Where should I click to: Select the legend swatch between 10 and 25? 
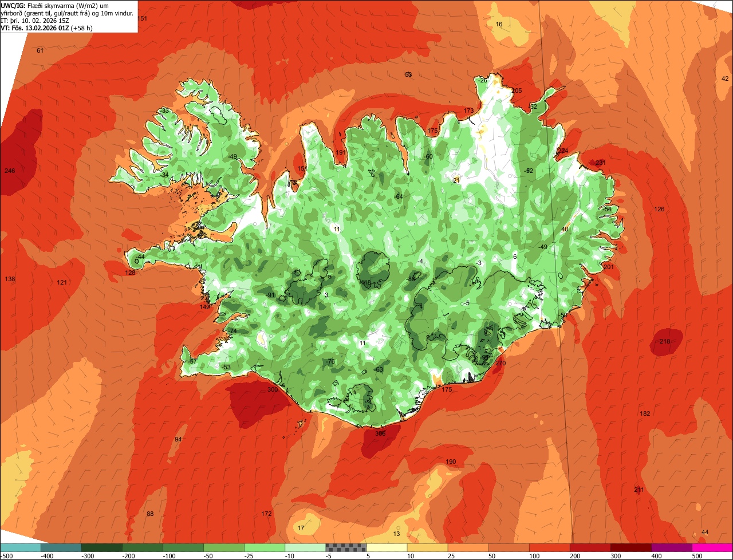pyautogui.click(x=427, y=547)
